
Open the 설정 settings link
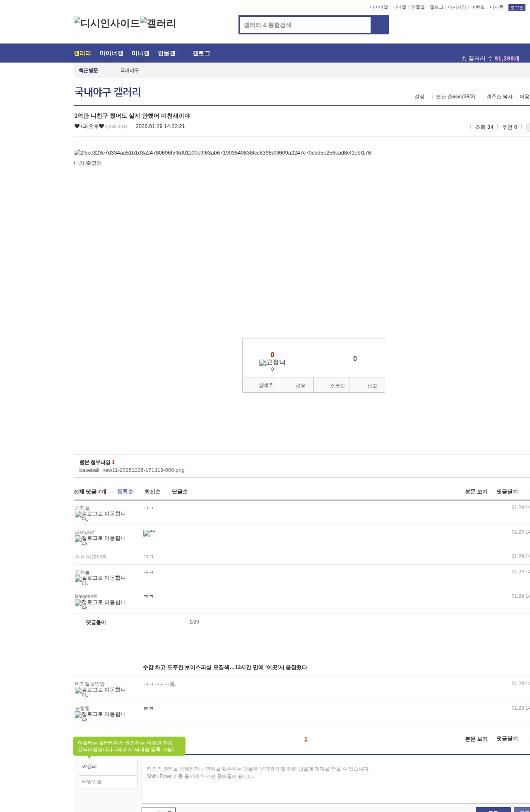[419, 97]
